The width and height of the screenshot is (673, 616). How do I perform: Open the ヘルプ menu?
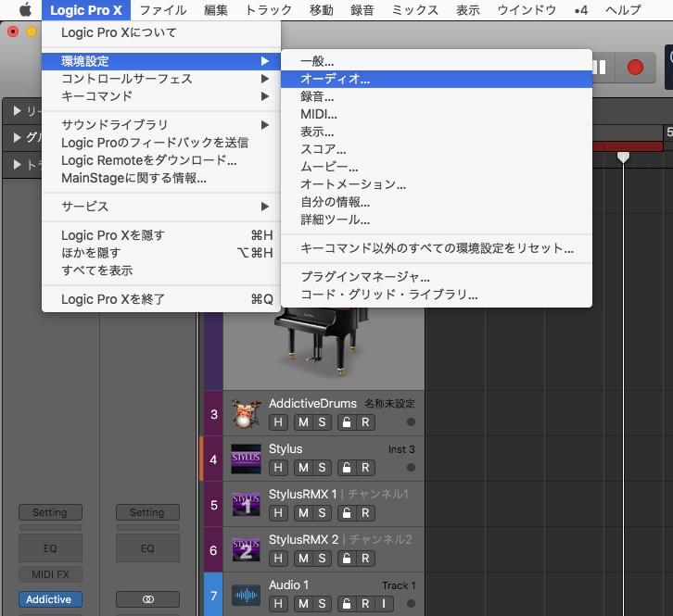coord(623,10)
